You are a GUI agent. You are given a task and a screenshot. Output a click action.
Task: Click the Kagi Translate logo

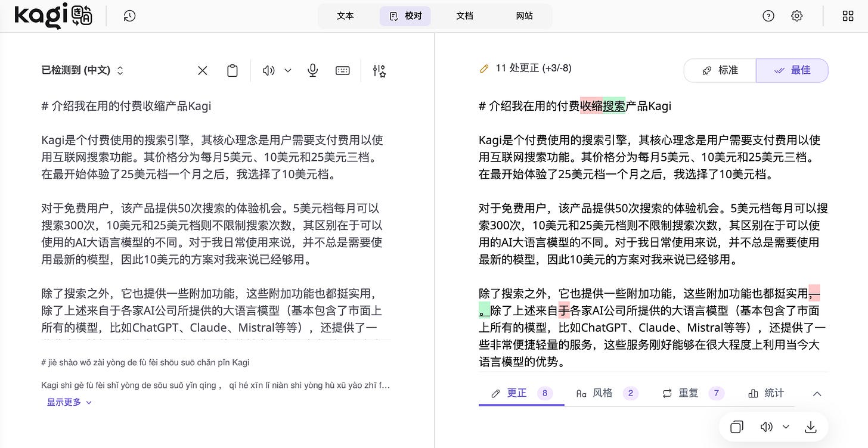pyautogui.click(x=54, y=16)
